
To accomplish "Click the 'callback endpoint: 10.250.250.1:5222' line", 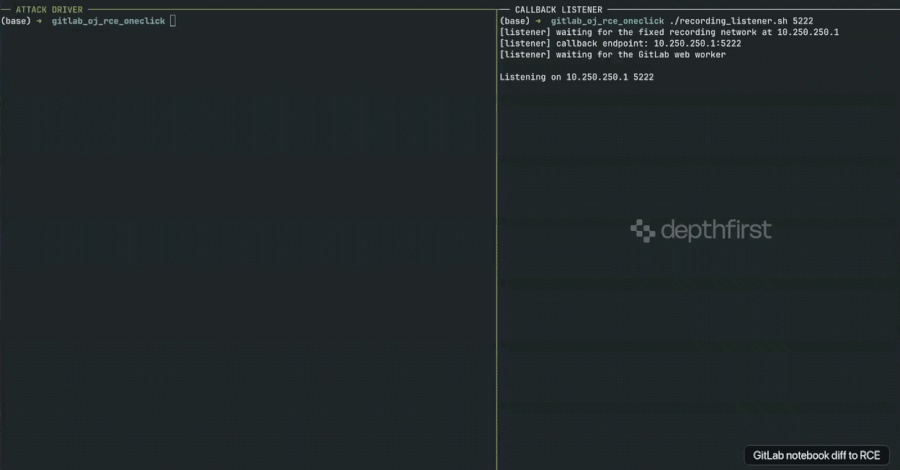I will point(620,44).
